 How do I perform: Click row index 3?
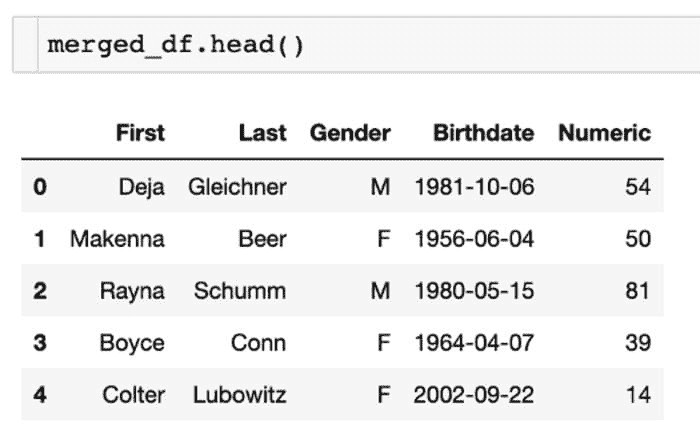click(39, 343)
